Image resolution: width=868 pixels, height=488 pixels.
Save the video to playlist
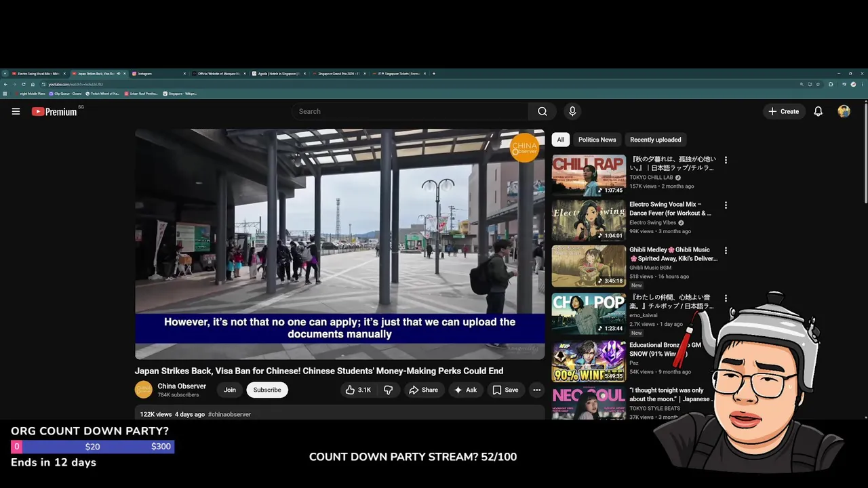[x=505, y=390]
